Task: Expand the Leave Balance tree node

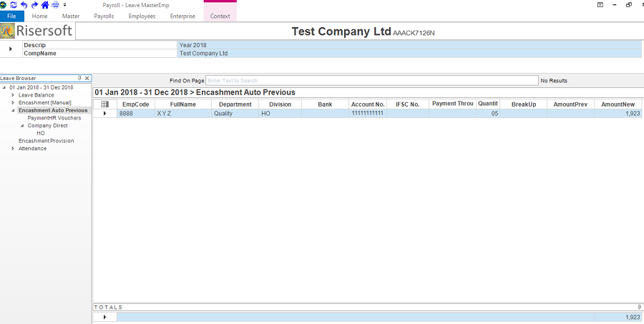Action: [x=13, y=95]
